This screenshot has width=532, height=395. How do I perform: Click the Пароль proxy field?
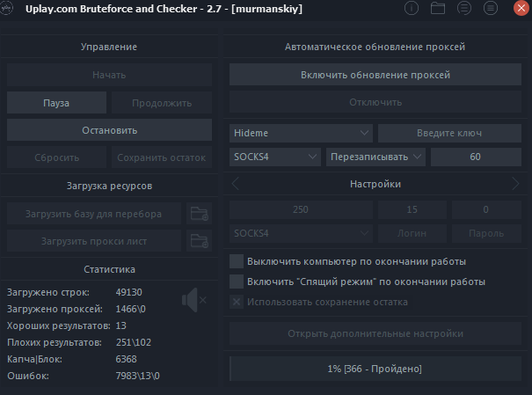[486, 233]
